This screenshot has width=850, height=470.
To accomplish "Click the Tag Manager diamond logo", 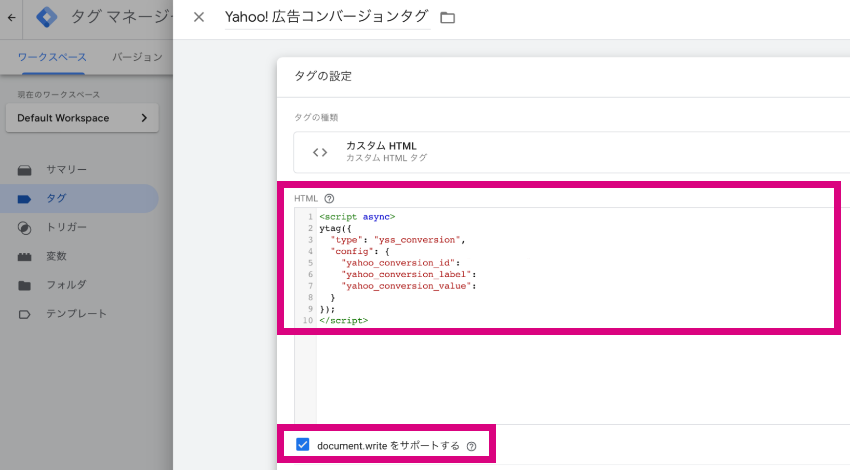I will coord(46,17).
